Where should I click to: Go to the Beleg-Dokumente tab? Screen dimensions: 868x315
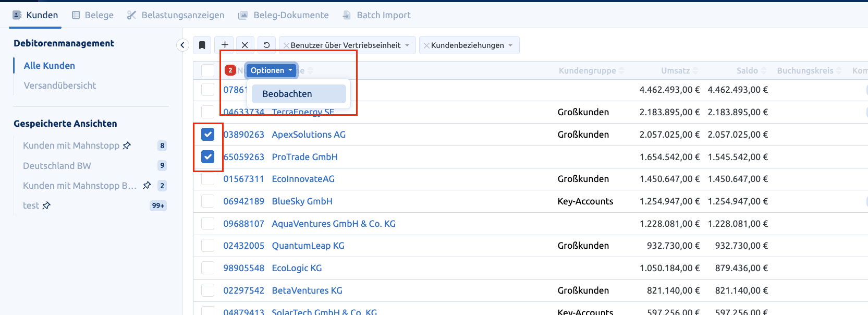284,15
